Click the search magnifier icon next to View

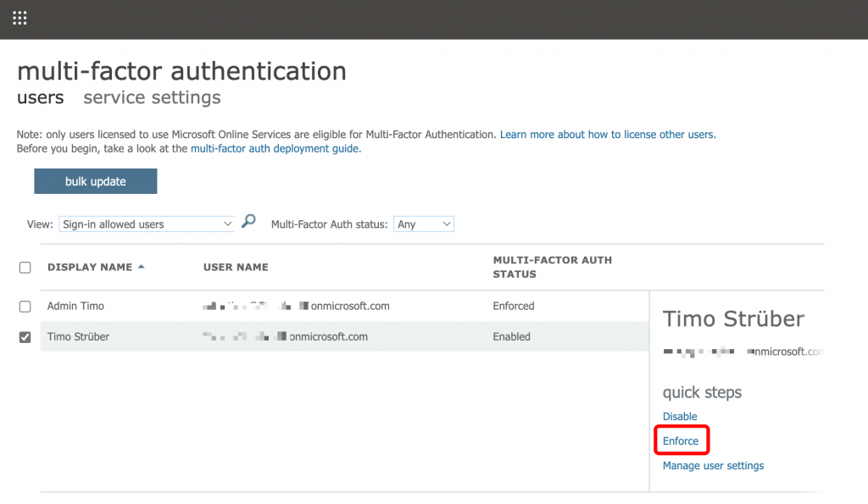(x=248, y=222)
